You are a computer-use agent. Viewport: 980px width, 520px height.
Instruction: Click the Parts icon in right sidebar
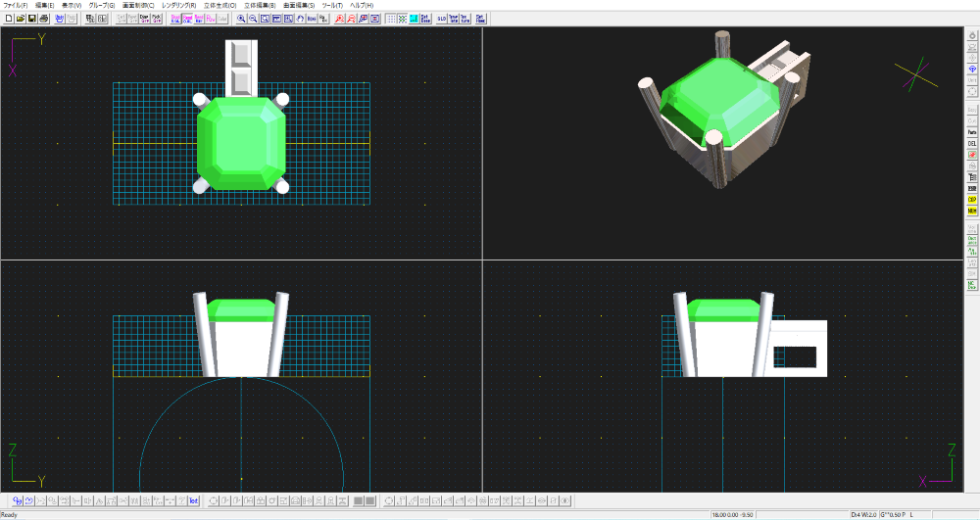(x=972, y=132)
